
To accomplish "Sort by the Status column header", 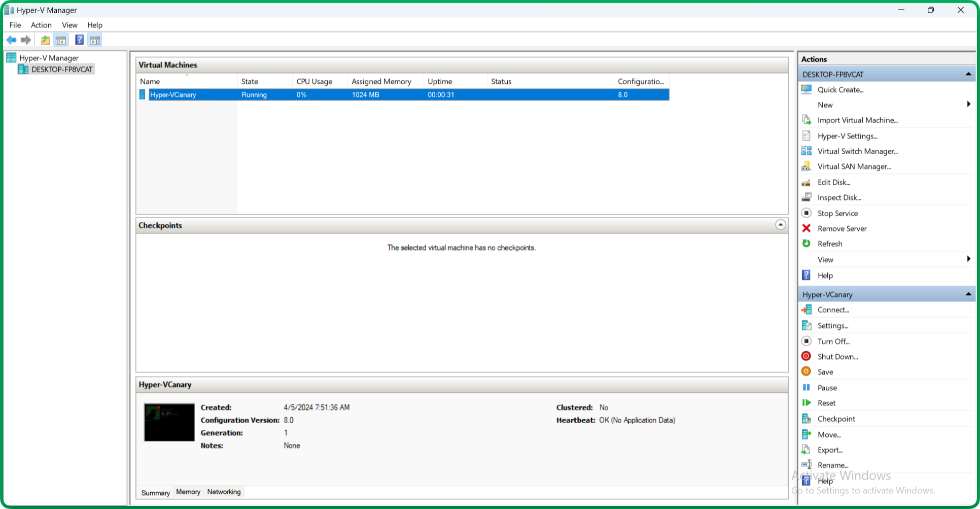I will click(x=550, y=81).
